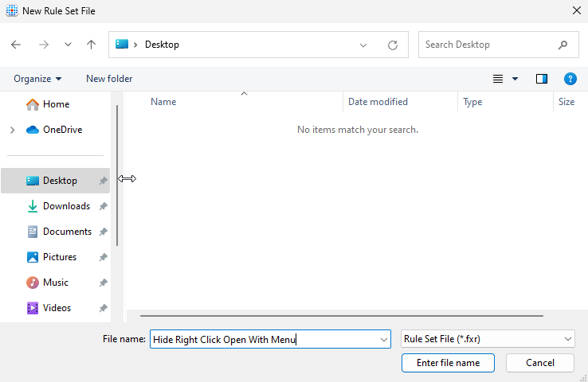Open the Organize menu
This screenshot has height=382, width=588.
[x=37, y=79]
